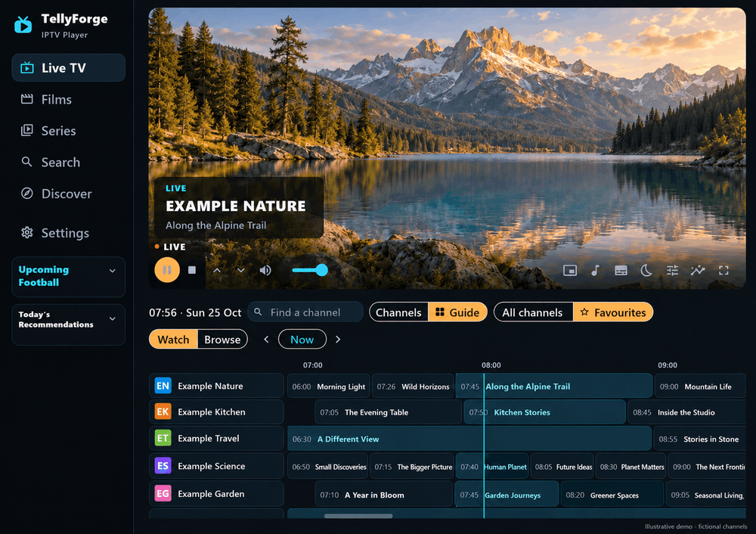The height and width of the screenshot is (534, 756).
Task: Open picture-in-picture mode
Action: (x=570, y=271)
